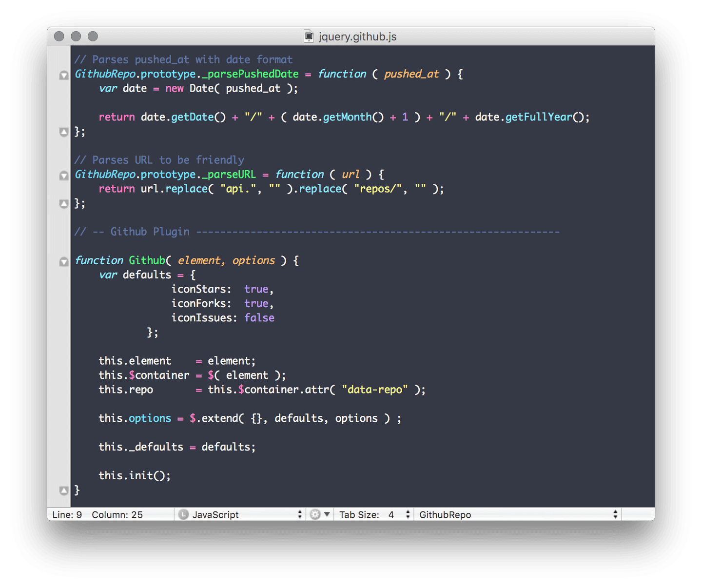Place cursor on the this.init() line
This screenshot has width=702, height=588.
pyautogui.click(x=135, y=475)
